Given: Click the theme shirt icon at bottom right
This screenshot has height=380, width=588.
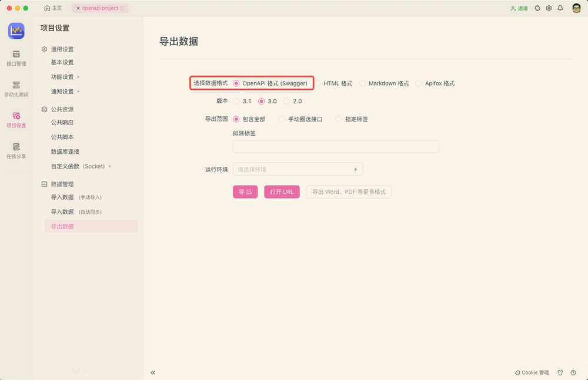Looking at the screenshot, I should click(x=560, y=372).
